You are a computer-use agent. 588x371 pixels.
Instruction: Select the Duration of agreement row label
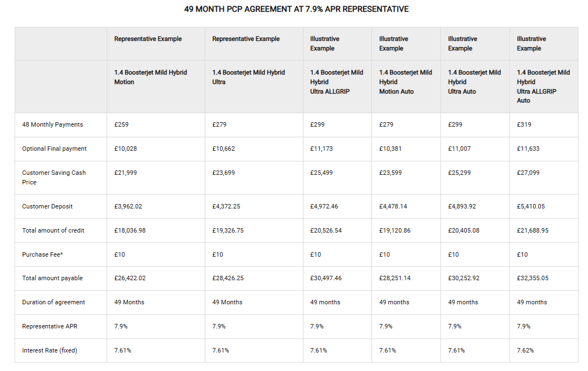click(53, 302)
